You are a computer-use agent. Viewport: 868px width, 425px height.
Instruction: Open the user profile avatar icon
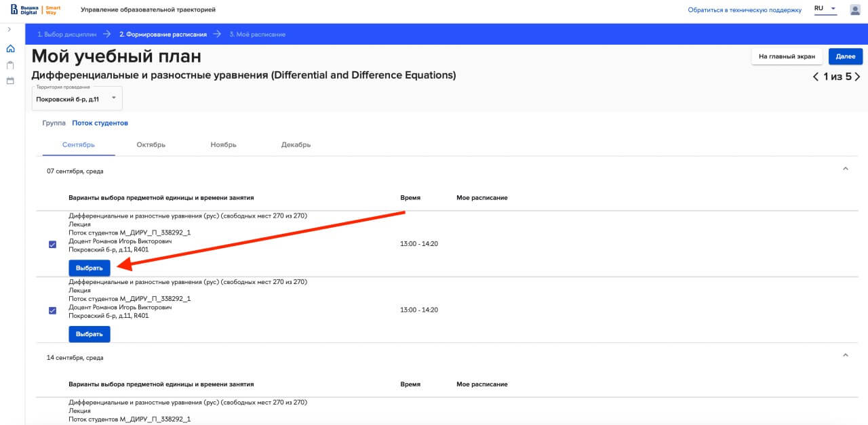point(855,9)
